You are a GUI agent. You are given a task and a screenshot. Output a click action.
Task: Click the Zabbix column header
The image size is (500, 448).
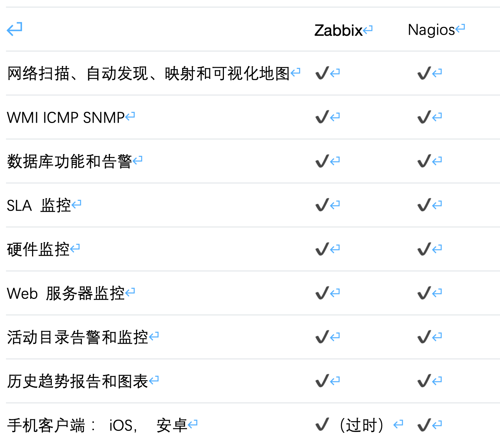point(338,31)
